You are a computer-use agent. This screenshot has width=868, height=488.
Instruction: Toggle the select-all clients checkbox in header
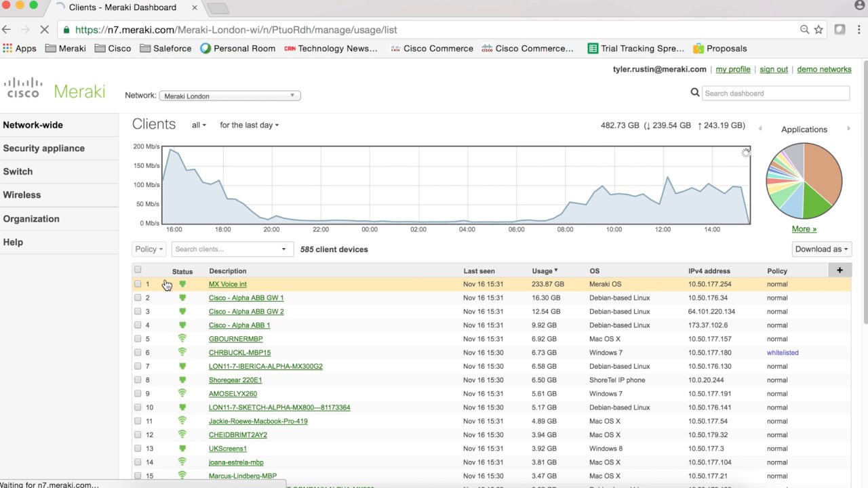138,270
